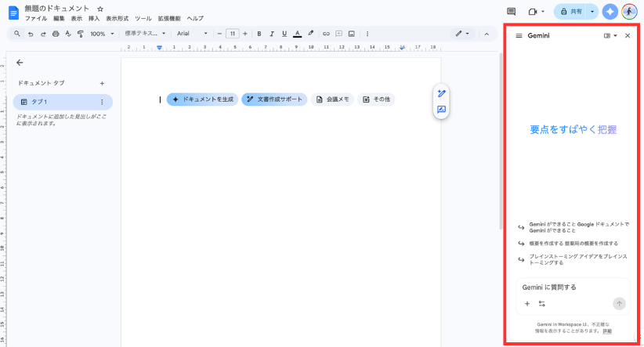Image resolution: width=644 pixels, height=347 pixels.
Task: Click the plus icon in Gemini prompt box
Action: click(527, 304)
